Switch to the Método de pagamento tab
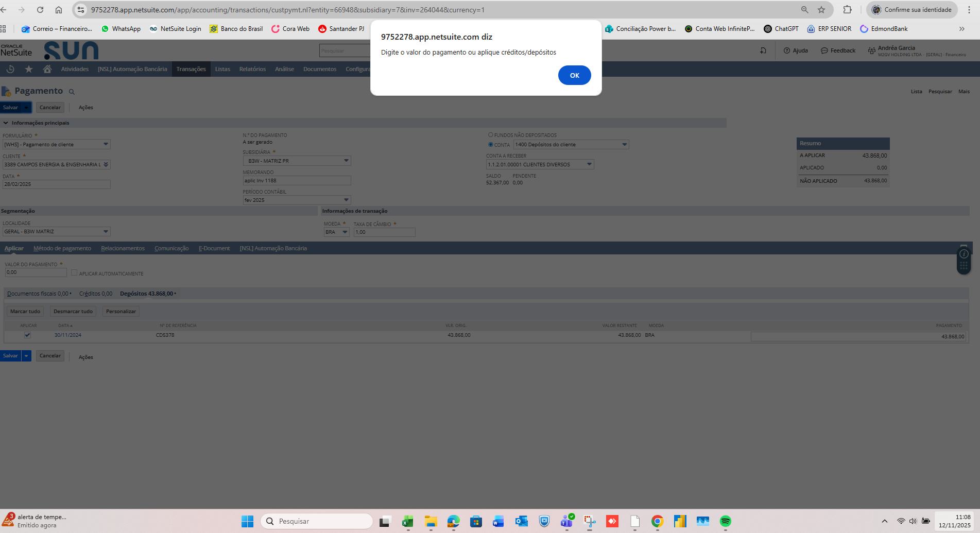This screenshot has width=980, height=533. (62, 248)
